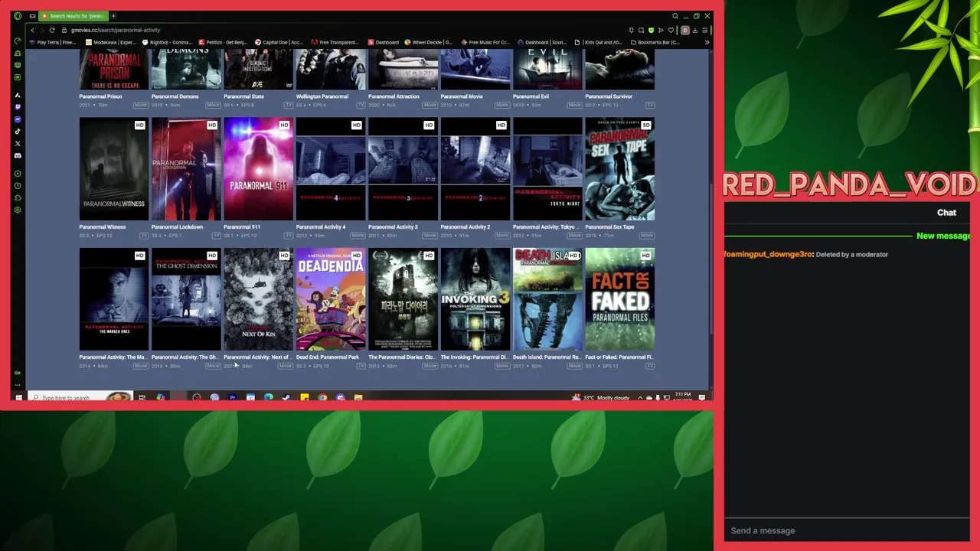Show more bookmarks with the overflow chevron
The height and width of the screenshot is (551, 980).
pos(707,42)
